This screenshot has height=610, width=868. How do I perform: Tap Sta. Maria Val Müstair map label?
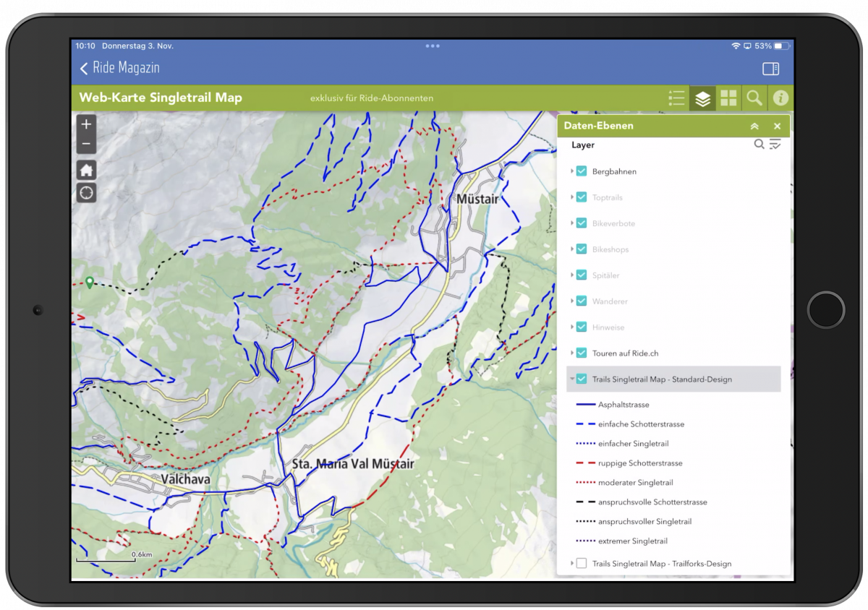pos(353,463)
